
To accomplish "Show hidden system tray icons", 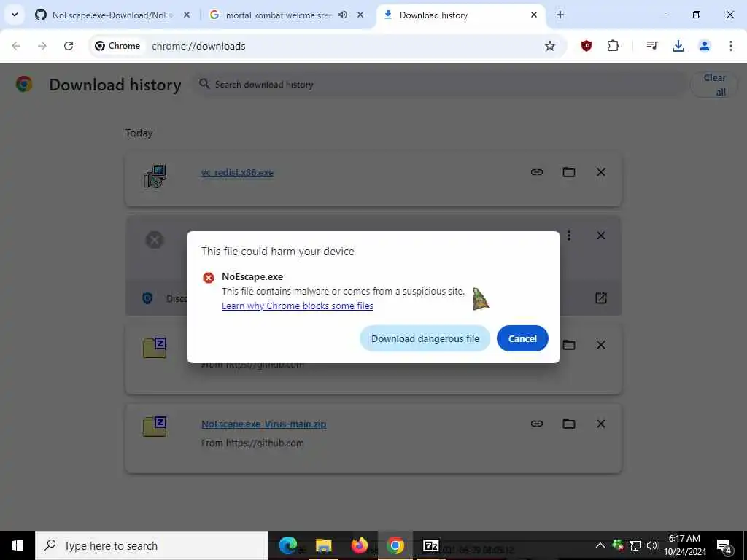I will (600, 545).
